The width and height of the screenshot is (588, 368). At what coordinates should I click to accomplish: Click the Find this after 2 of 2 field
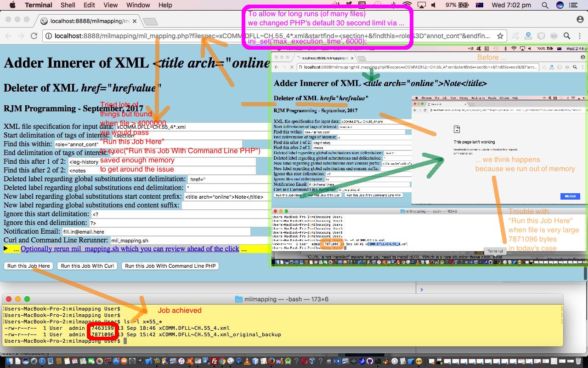[x=162, y=171]
